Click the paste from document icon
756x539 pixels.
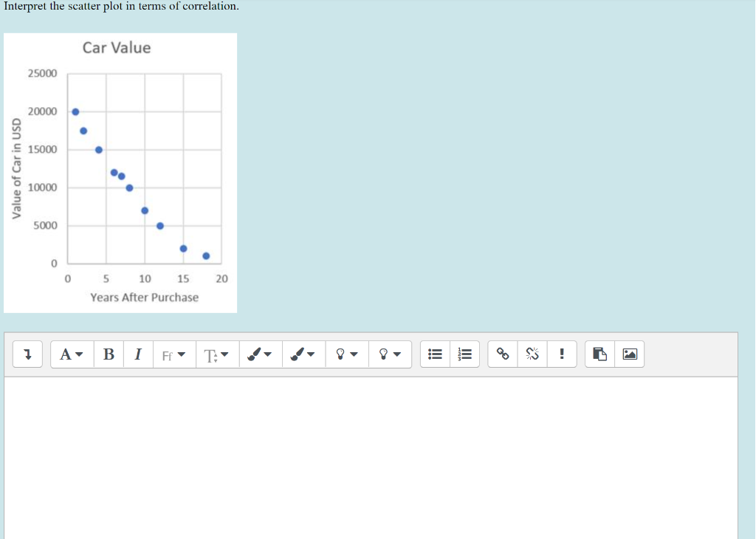[x=599, y=354]
